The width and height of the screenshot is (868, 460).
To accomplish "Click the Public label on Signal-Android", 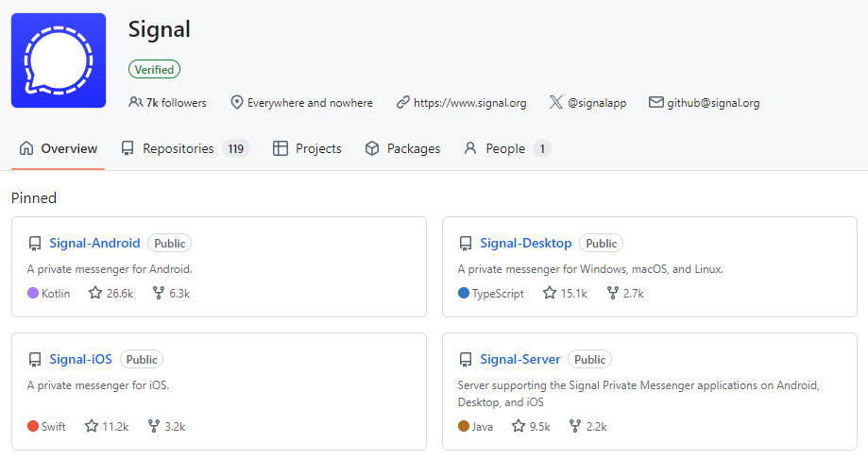I will click(x=170, y=244).
